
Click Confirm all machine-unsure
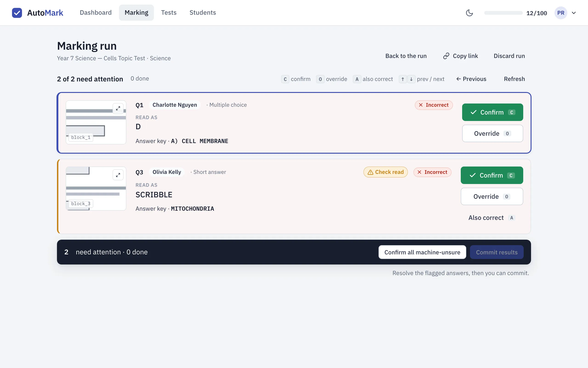click(x=422, y=252)
